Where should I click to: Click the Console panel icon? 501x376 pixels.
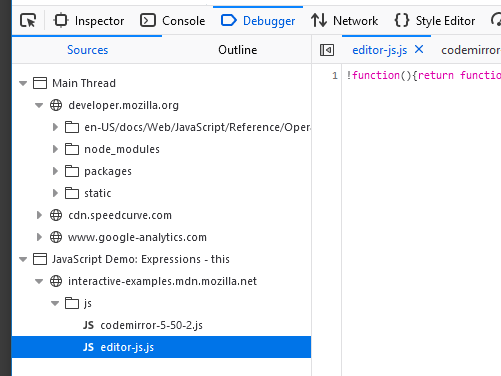(148, 20)
